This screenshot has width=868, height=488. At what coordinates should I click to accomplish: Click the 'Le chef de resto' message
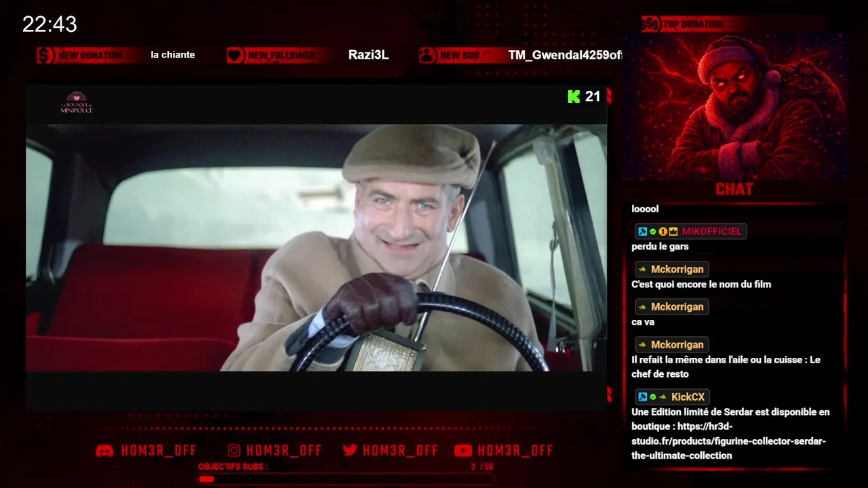pos(726,367)
